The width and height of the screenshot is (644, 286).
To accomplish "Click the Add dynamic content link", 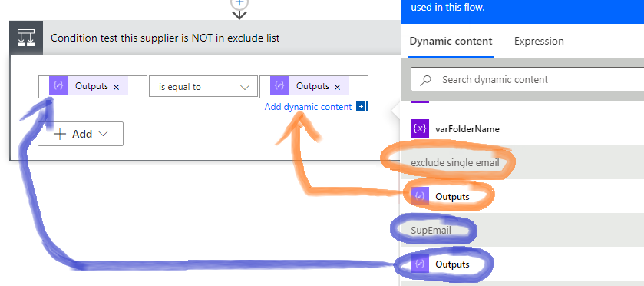I will tap(308, 107).
